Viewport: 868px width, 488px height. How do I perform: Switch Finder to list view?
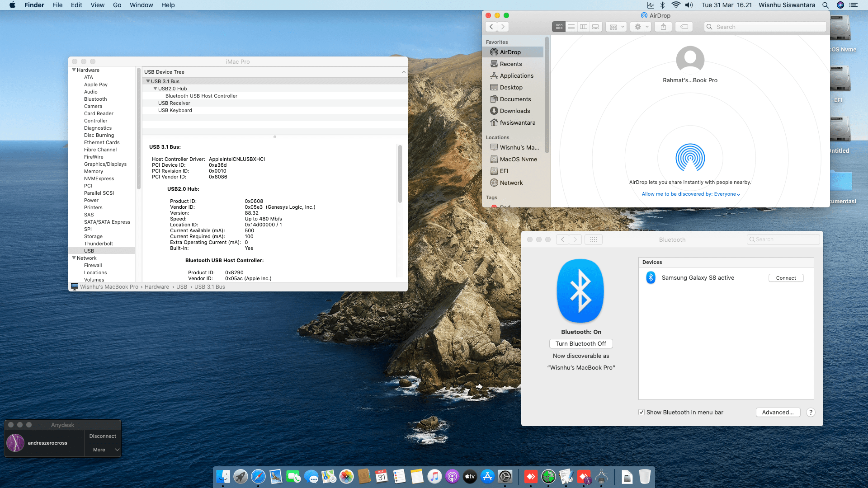point(571,27)
